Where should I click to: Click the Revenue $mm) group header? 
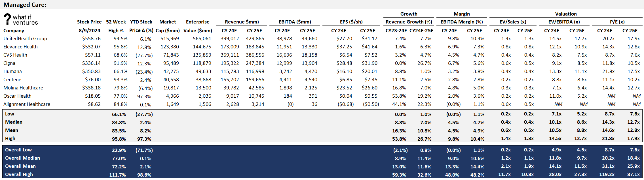click(x=242, y=22)
